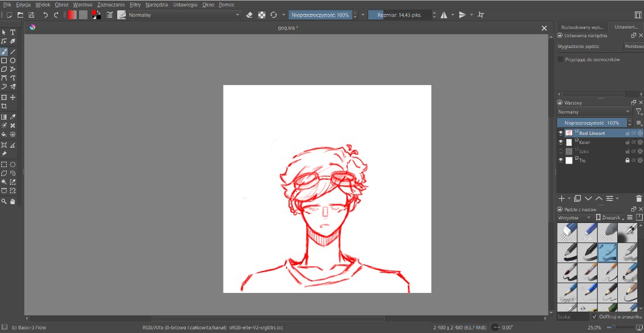Select the Text tool in toolbox
Image resolution: width=644 pixels, height=333 pixels.
click(13, 32)
